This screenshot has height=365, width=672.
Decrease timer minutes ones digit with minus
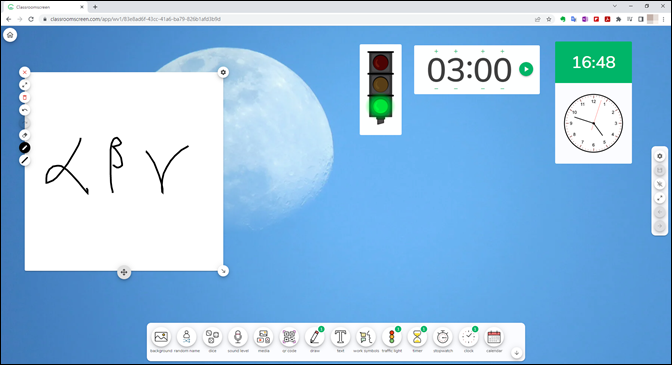456,89
